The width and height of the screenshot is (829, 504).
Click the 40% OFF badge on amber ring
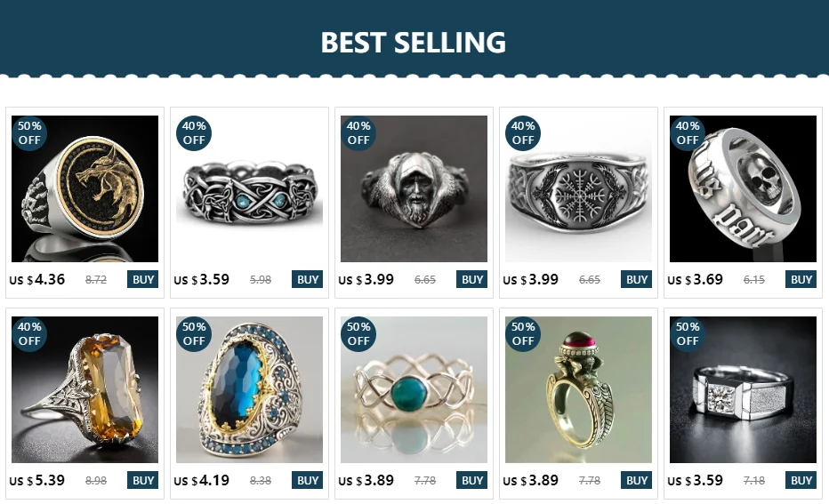(x=29, y=334)
